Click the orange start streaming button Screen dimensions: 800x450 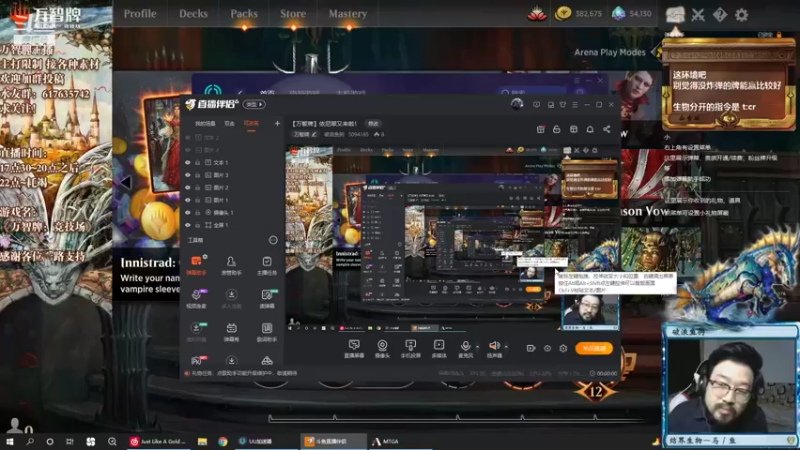tap(594, 348)
